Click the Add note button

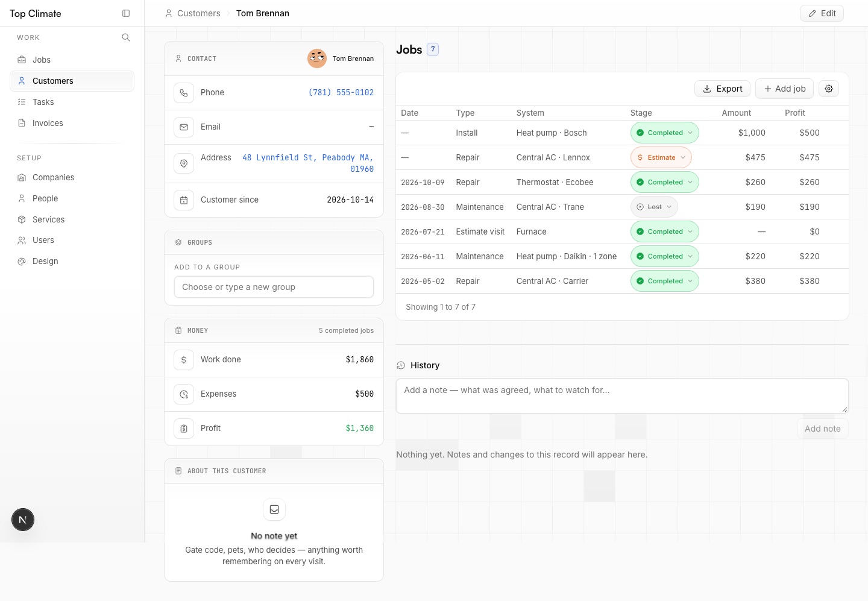click(x=822, y=429)
